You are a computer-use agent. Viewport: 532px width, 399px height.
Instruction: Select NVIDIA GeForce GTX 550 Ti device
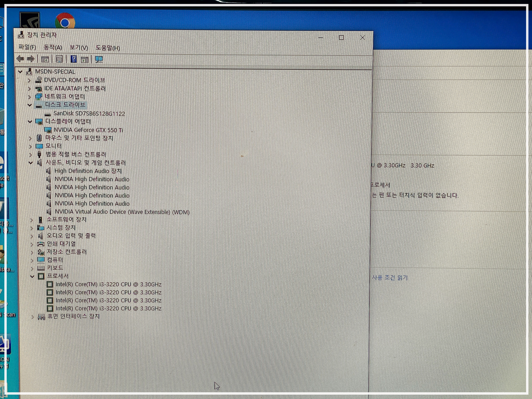click(x=88, y=130)
